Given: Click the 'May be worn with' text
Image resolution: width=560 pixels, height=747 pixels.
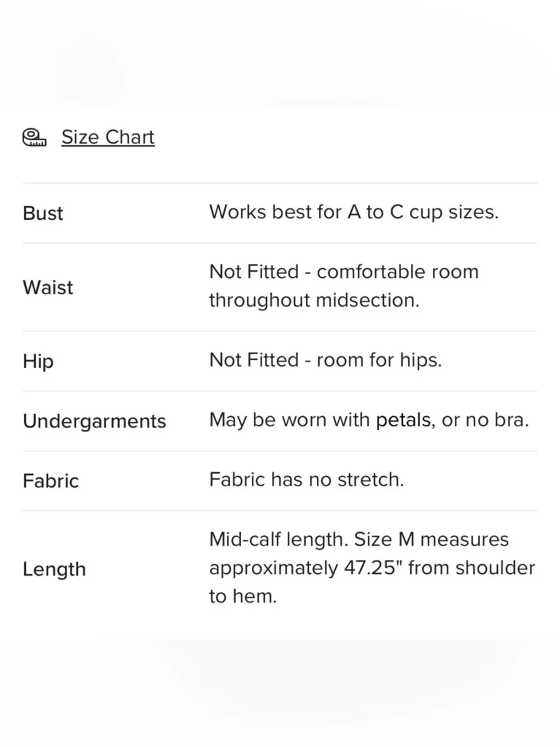Looking at the screenshot, I should point(289,420).
